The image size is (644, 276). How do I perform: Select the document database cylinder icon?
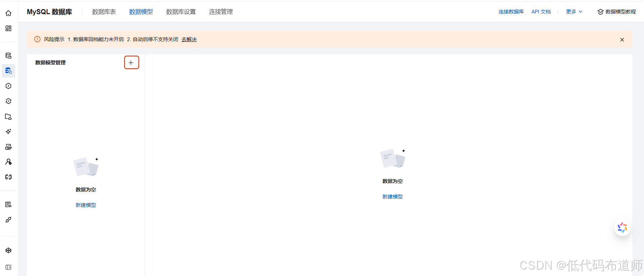pyautogui.click(x=8, y=56)
